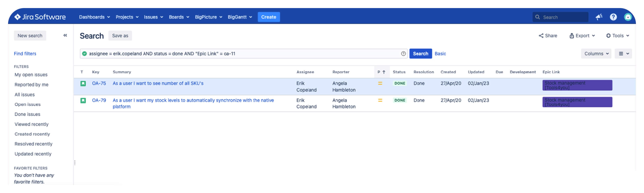The width and height of the screenshot is (644, 193).
Task: Click the green valid query checkmark
Action: pos(85,54)
